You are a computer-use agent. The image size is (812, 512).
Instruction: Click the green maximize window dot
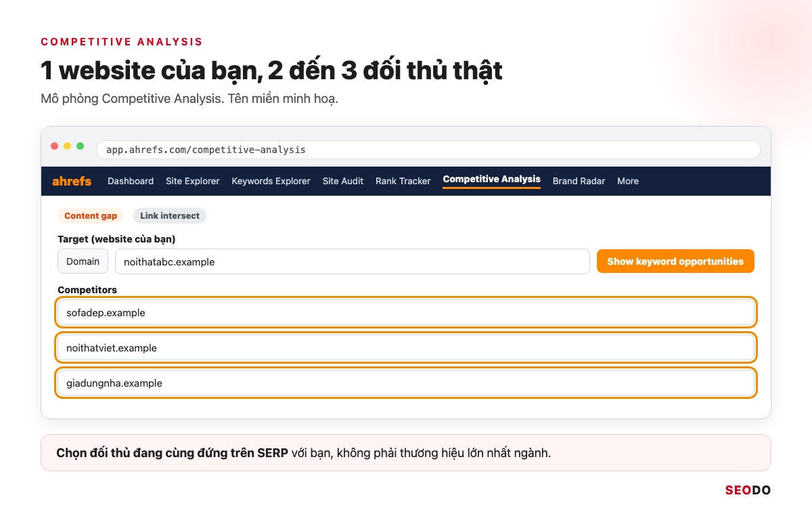tap(81, 146)
